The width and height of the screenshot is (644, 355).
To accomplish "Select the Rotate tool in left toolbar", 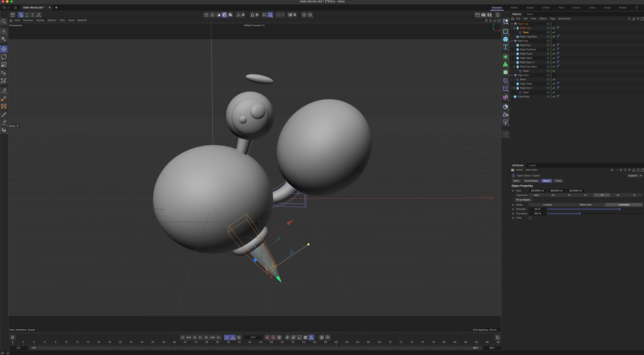I will coord(4,57).
